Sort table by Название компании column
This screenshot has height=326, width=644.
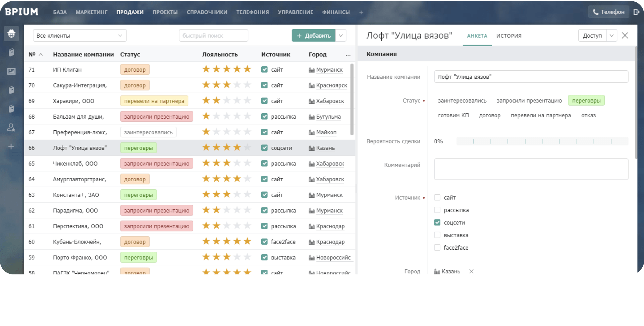point(83,54)
